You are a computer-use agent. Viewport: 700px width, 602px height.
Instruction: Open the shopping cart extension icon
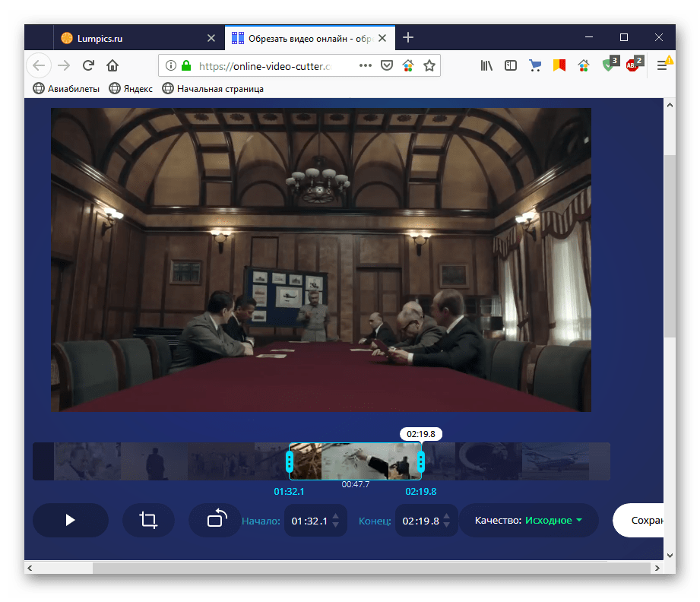535,65
